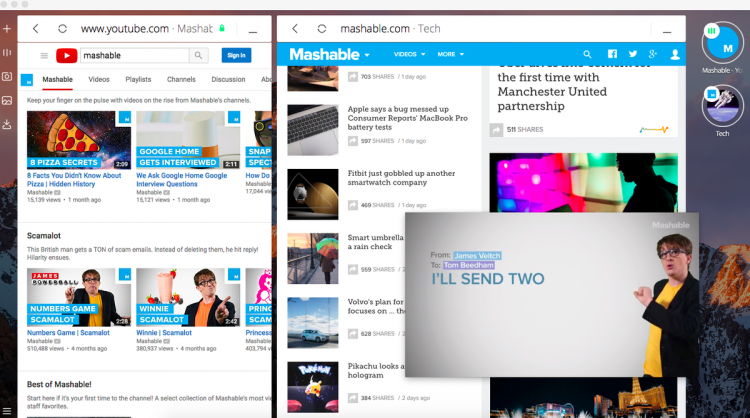Click the downloads icon in sidebar

tap(7, 124)
